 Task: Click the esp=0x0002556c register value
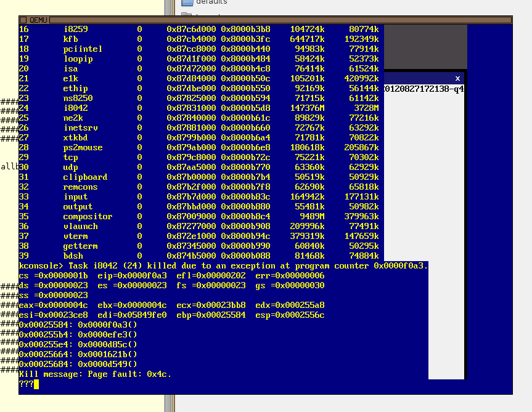(x=290, y=315)
